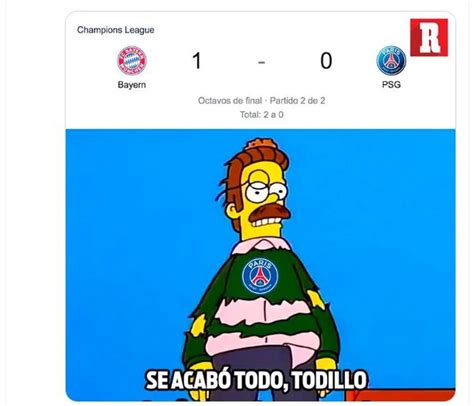
Task: Click the dash between the scores
Action: [262, 62]
